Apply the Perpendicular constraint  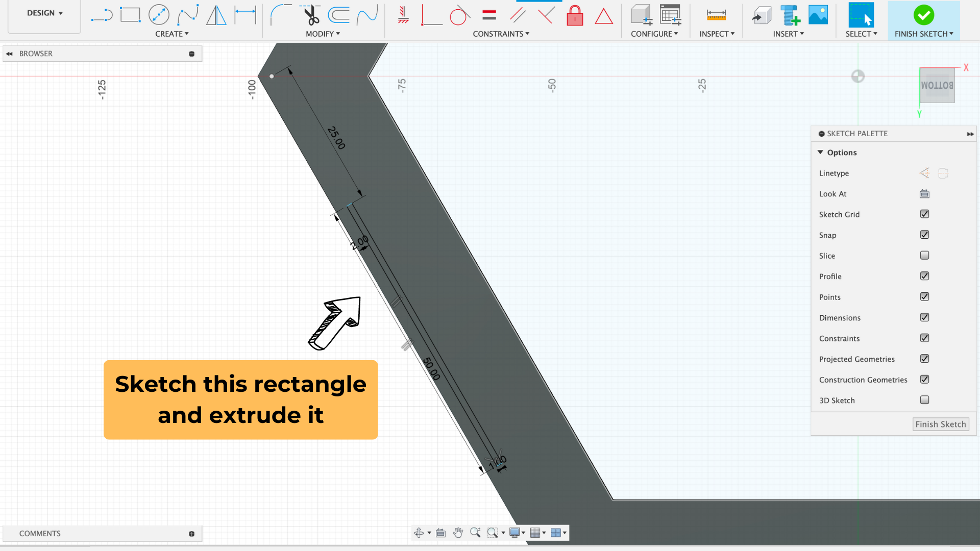pos(546,15)
